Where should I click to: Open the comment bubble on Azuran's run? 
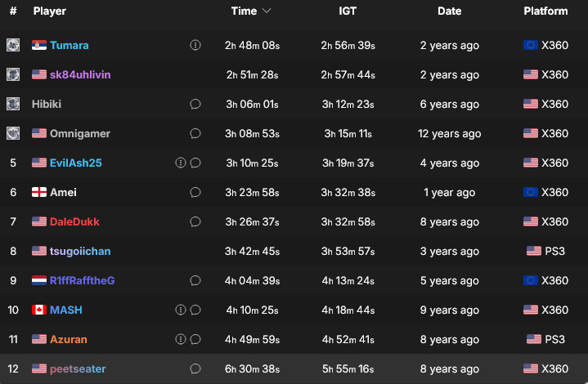tap(195, 339)
